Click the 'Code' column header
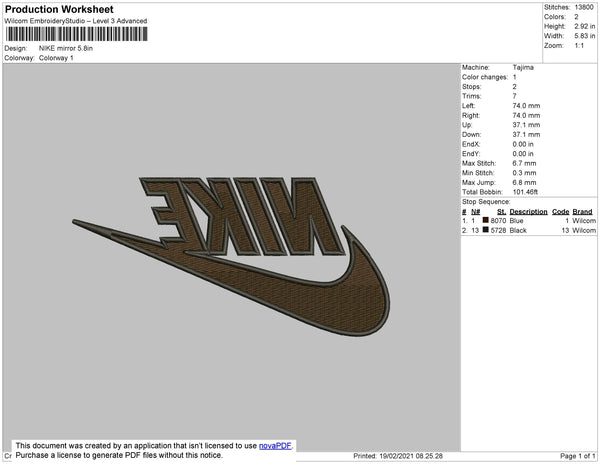This screenshot has height=464, width=600. (561, 212)
